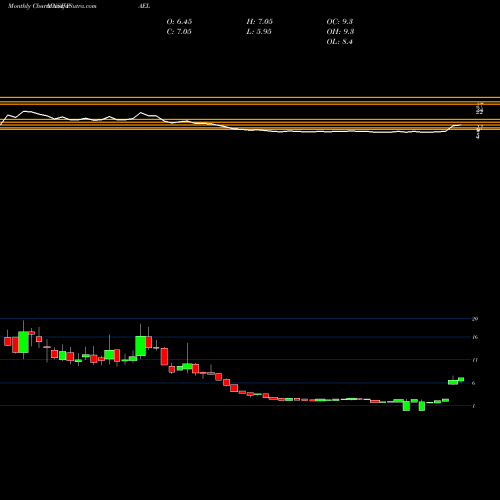Viewport: 500px width, 500px height.
Task: Click the 6 price axis label
Action: [473, 383]
